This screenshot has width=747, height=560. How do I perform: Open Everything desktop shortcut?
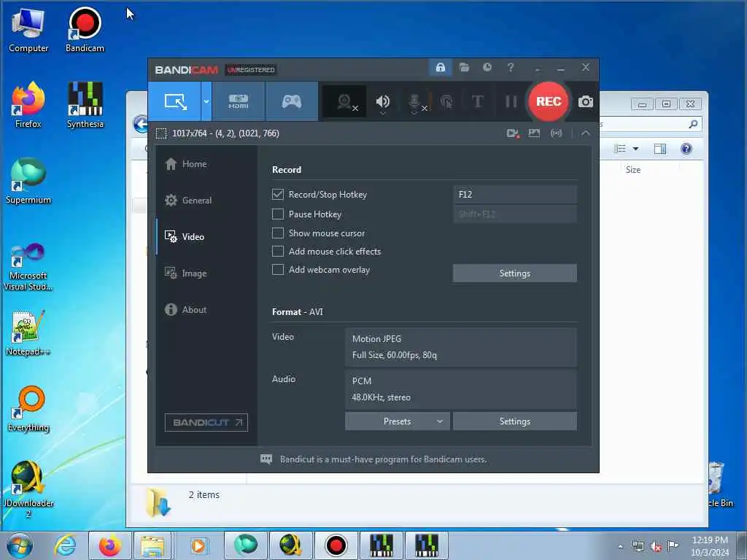(28, 408)
